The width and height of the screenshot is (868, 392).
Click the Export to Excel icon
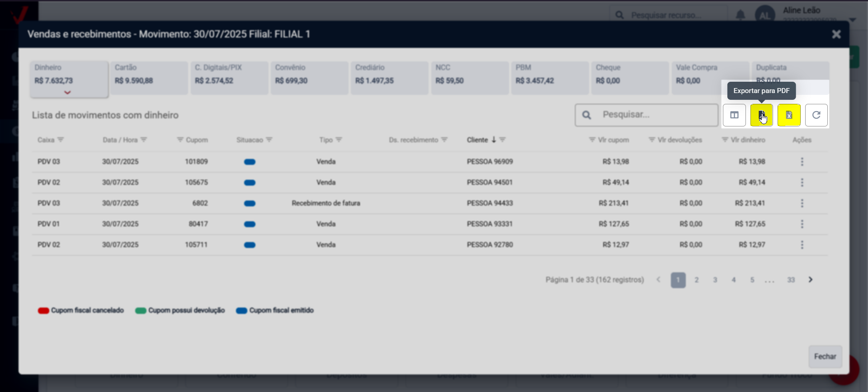[789, 115]
